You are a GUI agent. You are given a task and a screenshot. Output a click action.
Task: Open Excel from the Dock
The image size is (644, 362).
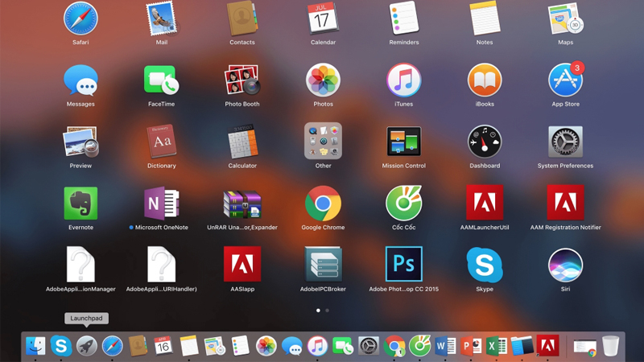[496, 346]
